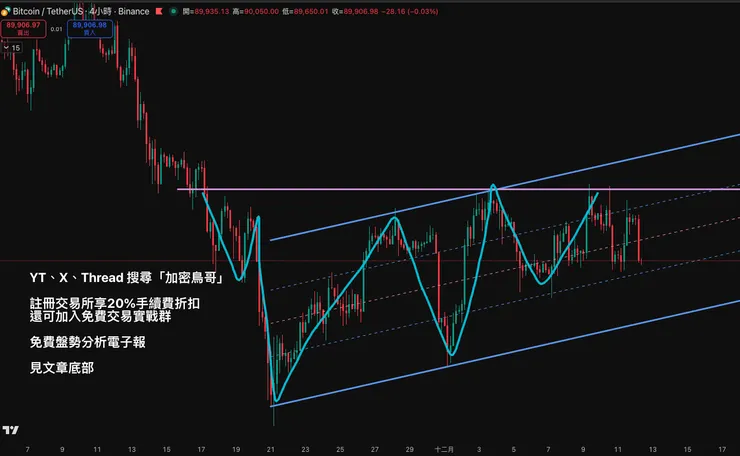Click the high price value 90,050.00
The image size is (740, 456).
coord(261,11)
